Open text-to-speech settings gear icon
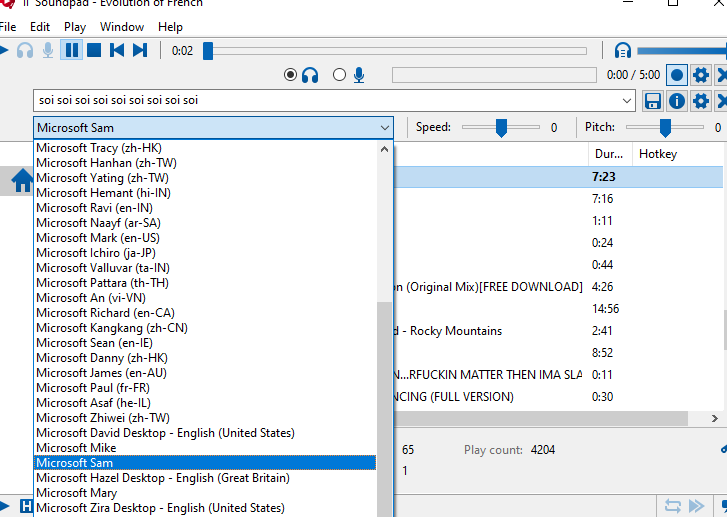This screenshot has width=727, height=517. click(x=701, y=101)
